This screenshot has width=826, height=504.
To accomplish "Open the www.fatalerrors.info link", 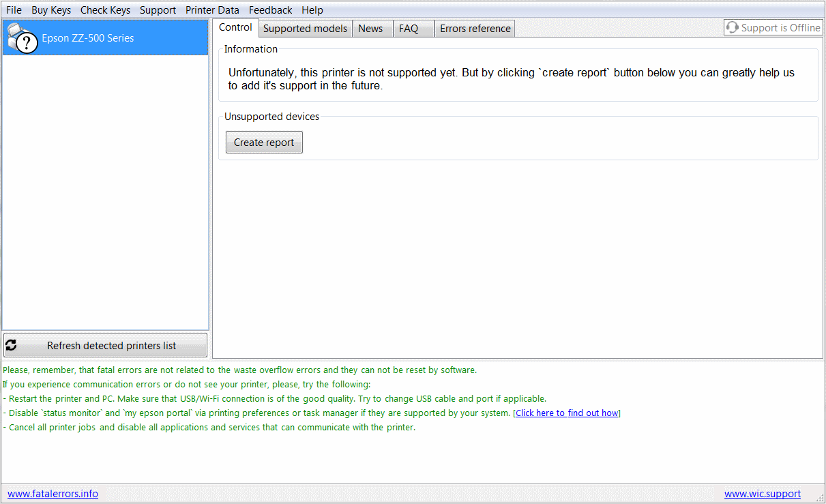I will (x=53, y=494).
